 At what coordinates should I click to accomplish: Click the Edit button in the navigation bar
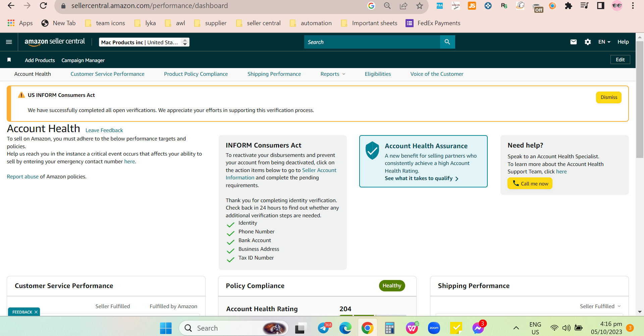[620, 60]
